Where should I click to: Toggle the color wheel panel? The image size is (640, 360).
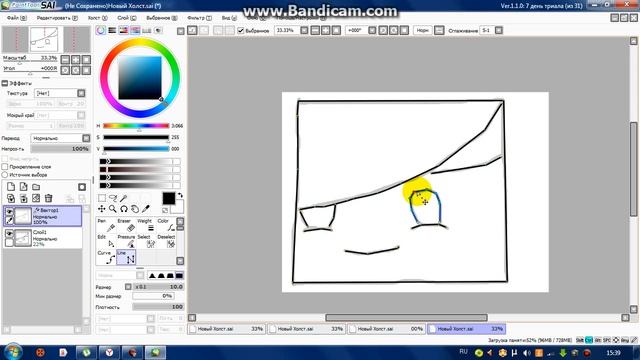pyautogui.click(x=101, y=30)
